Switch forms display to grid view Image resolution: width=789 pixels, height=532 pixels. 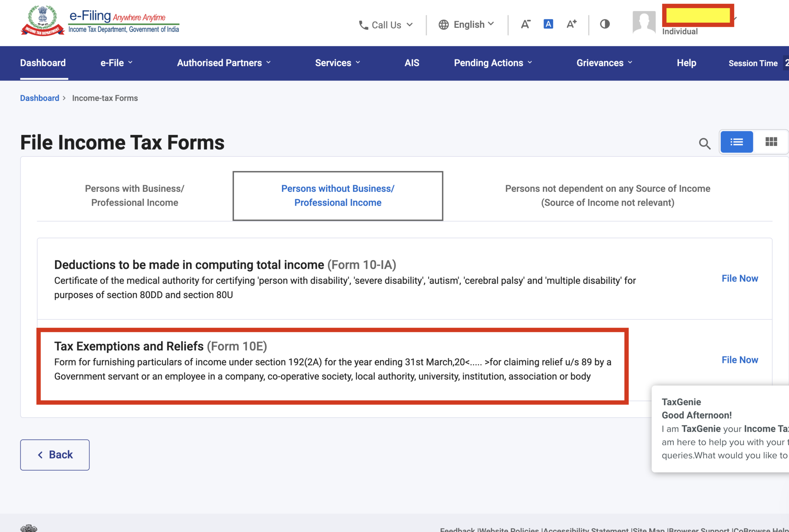coord(771,142)
